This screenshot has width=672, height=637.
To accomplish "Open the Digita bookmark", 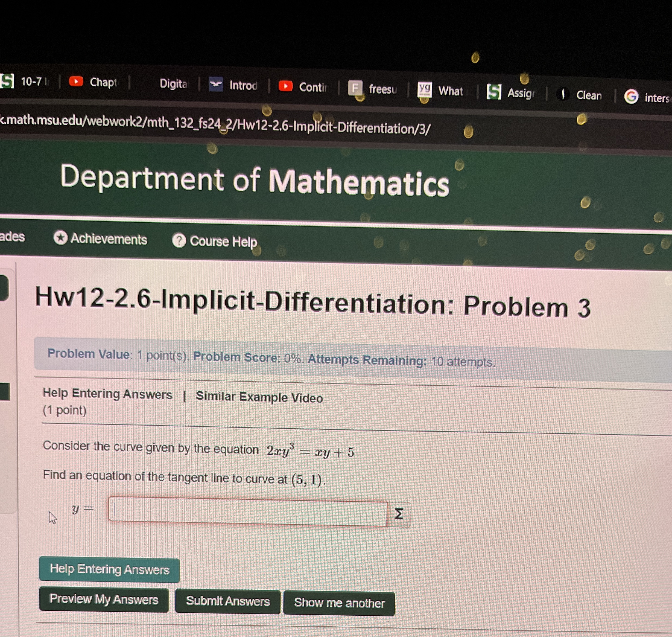I will pyautogui.click(x=173, y=83).
